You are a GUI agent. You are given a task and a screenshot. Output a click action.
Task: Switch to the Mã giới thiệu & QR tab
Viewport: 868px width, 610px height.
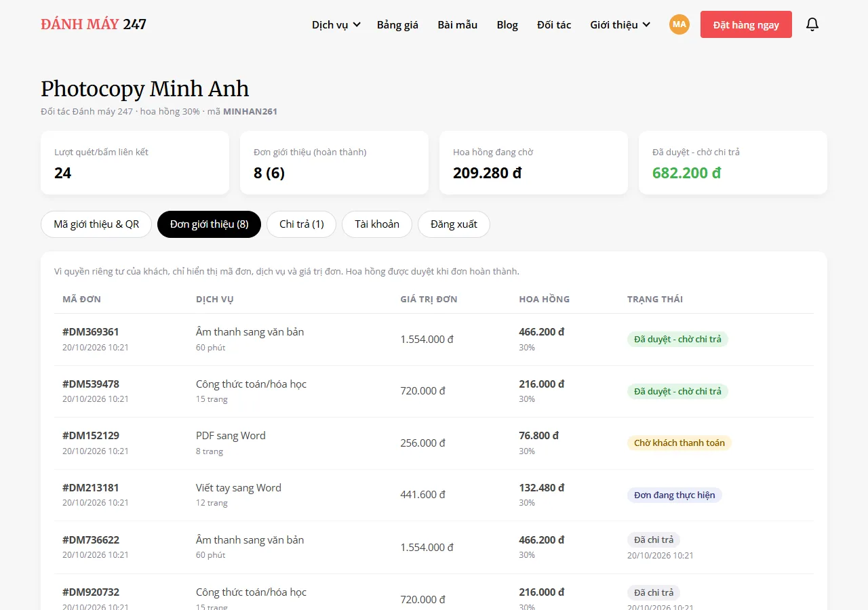96,224
